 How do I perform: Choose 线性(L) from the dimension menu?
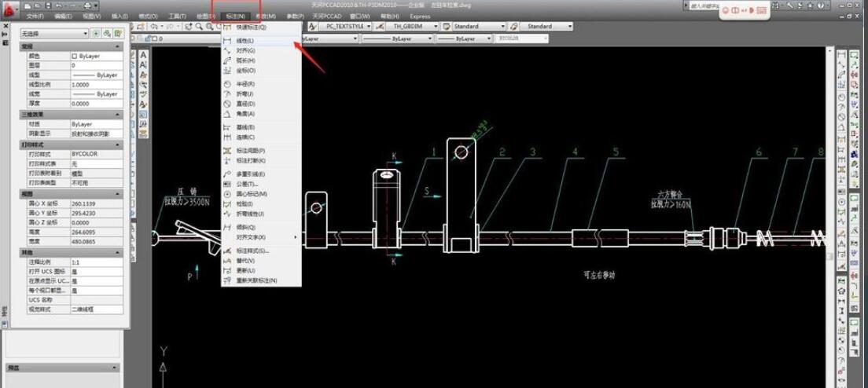[245, 40]
